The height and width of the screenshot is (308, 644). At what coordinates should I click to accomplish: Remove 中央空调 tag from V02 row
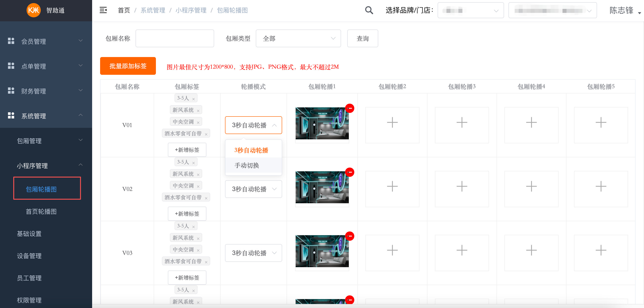[x=198, y=187]
